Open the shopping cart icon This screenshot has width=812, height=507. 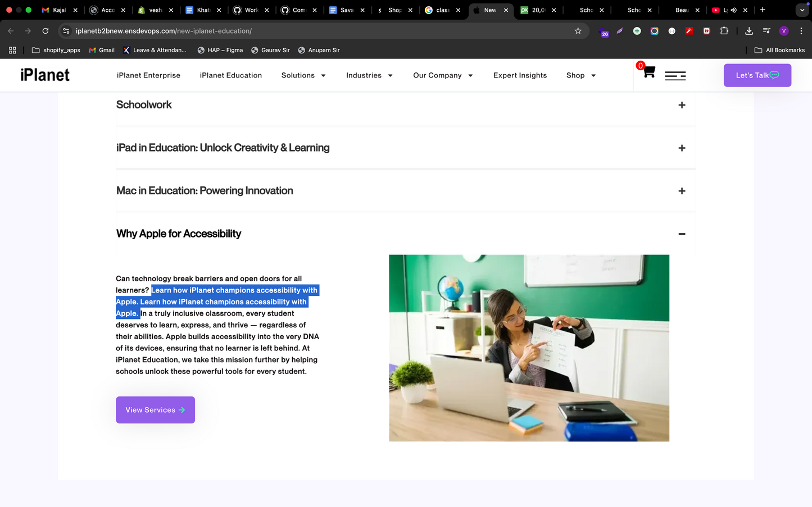pos(648,72)
